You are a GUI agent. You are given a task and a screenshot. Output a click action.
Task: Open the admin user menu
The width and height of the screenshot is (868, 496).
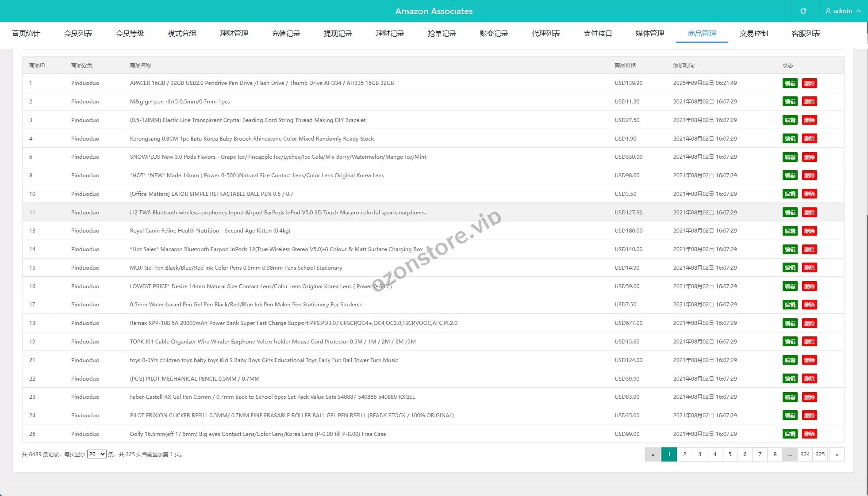coord(843,11)
